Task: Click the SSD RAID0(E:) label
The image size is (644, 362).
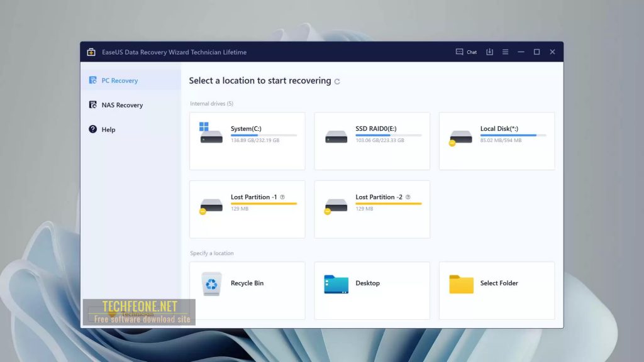Action: coord(376,128)
